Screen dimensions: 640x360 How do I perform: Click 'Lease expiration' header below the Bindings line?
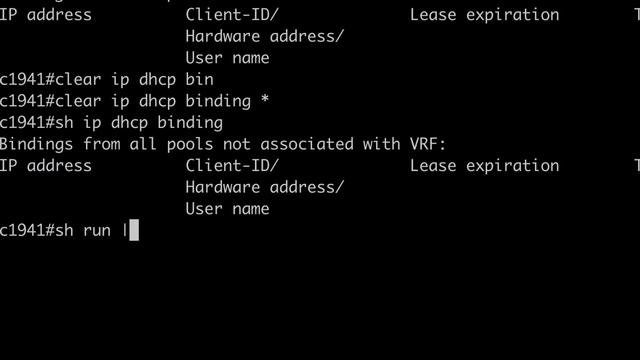click(x=484, y=166)
